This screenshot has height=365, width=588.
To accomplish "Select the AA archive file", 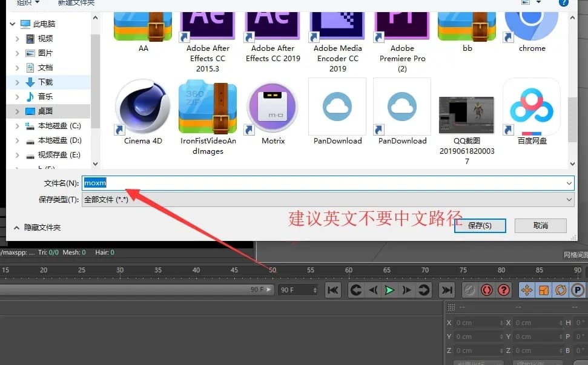I will pyautogui.click(x=143, y=31).
